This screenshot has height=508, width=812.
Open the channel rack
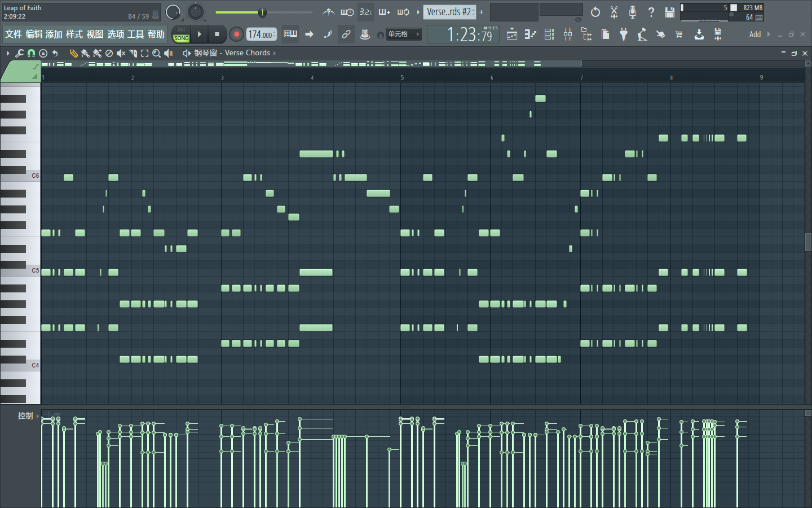point(549,34)
